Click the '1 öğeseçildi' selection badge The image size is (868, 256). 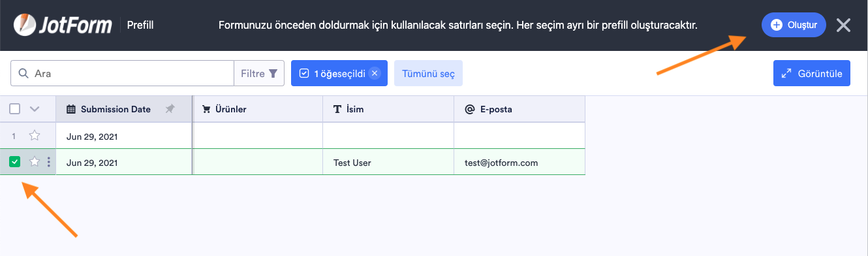click(339, 74)
